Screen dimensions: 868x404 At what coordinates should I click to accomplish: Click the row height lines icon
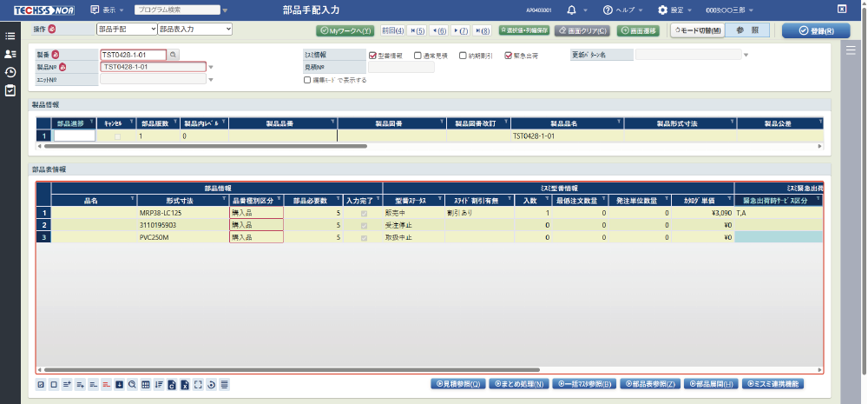[x=224, y=385]
